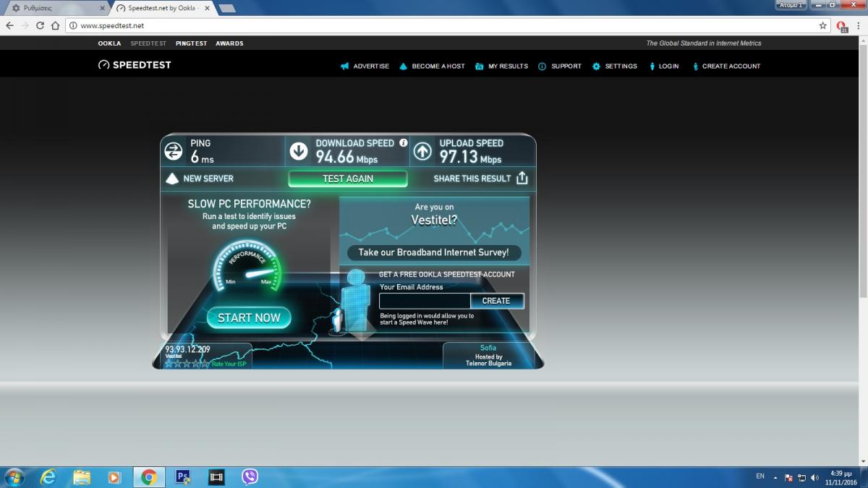
Task: Click the NEW SERVER link
Action: (x=208, y=179)
